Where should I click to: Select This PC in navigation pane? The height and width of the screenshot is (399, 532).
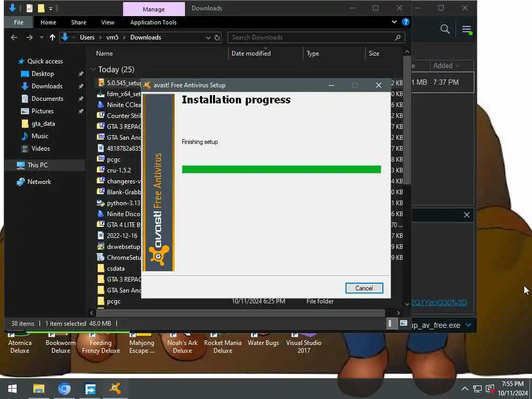37,165
